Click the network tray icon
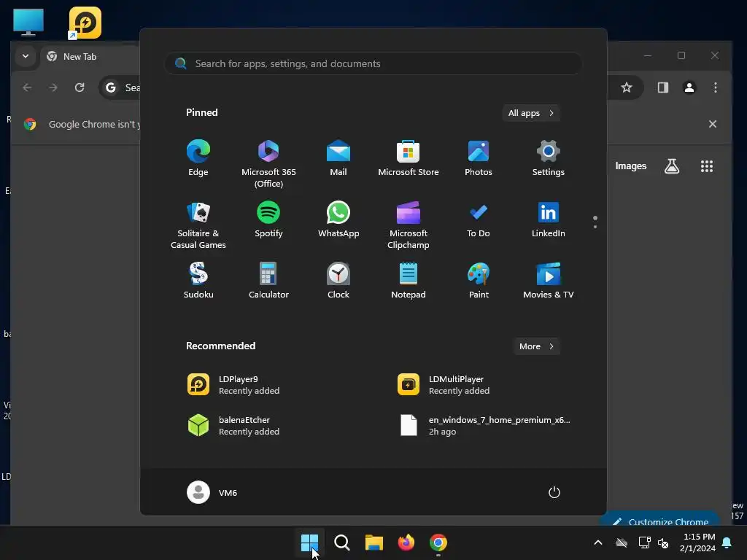747x560 pixels. point(644,542)
